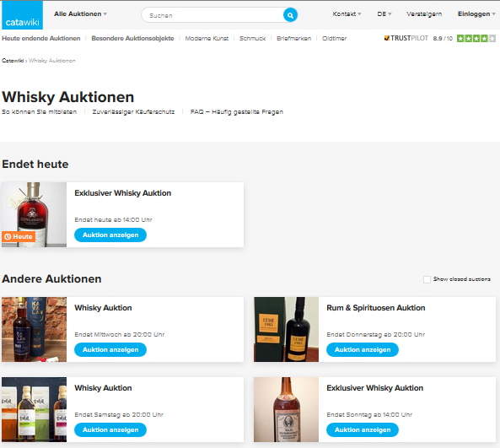Open the Kontakt dropdown menu
This screenshot has height=448, width=500.
[x=347, y=14]
